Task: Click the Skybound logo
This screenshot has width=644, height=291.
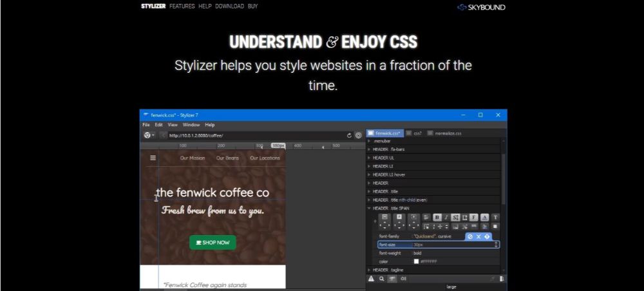Action: pos(481,7)
